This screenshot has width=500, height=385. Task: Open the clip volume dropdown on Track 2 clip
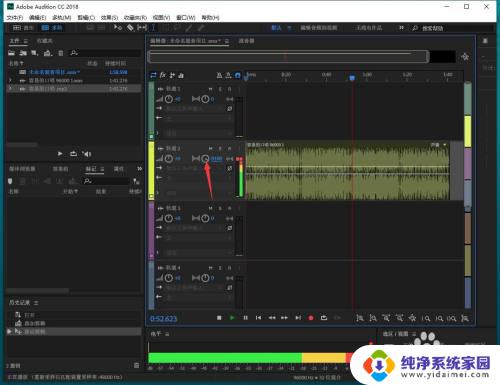445,145
